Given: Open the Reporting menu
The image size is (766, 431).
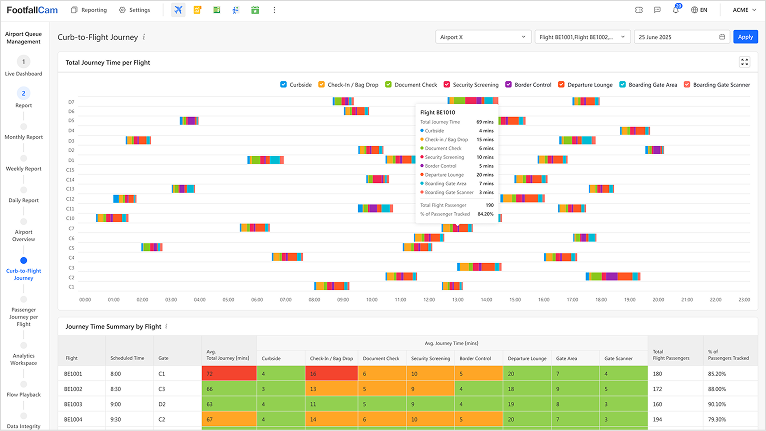Looking at the screenshot, I should coord(89,10).
